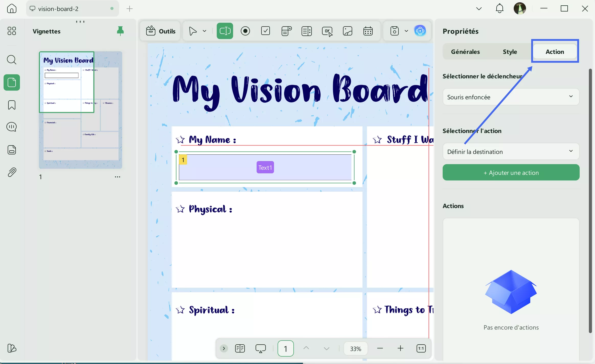The image size is (595, 364).
Task: Switch to the Générales tab
Action: point(465,52)
